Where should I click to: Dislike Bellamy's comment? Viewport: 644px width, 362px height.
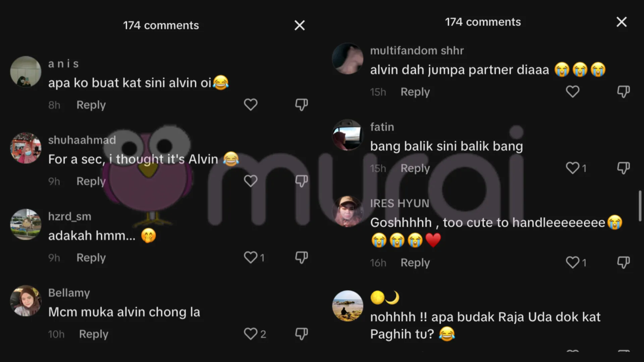(x=301, y=334)
